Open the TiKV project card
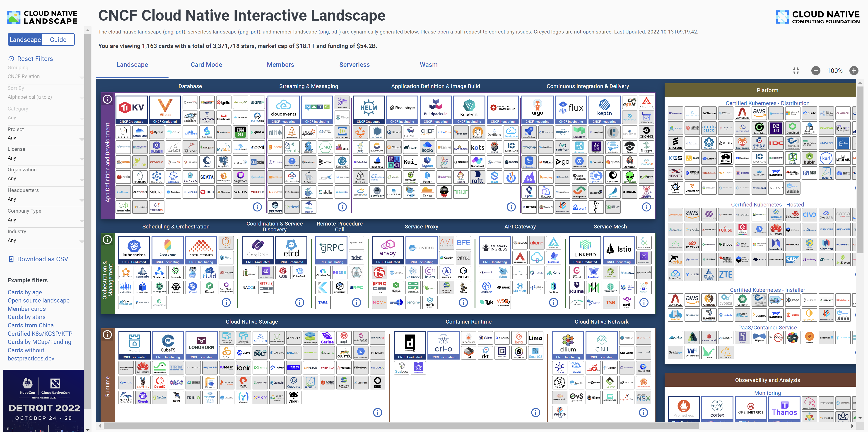Viewport: 868px width, 432px height. click(131, 110)
